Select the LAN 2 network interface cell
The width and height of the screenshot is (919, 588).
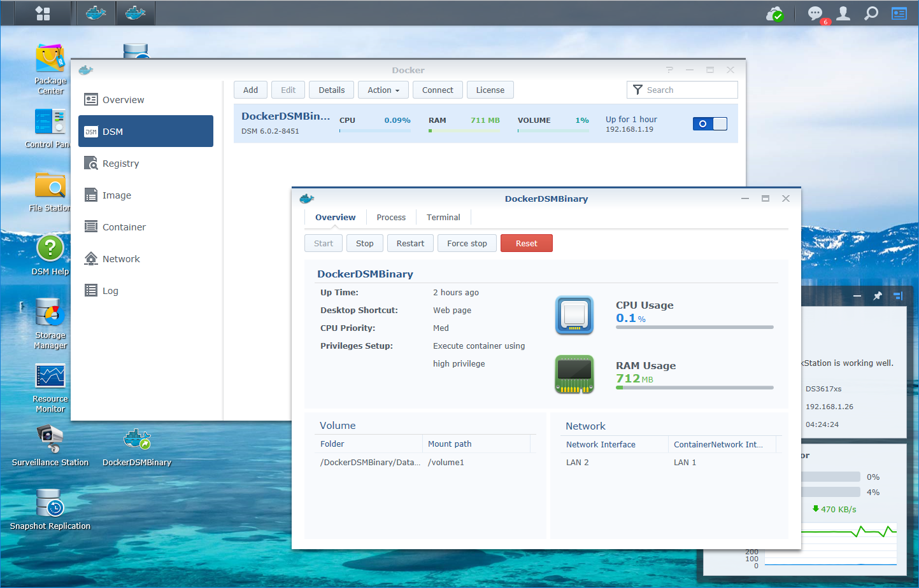pos(577,462)
